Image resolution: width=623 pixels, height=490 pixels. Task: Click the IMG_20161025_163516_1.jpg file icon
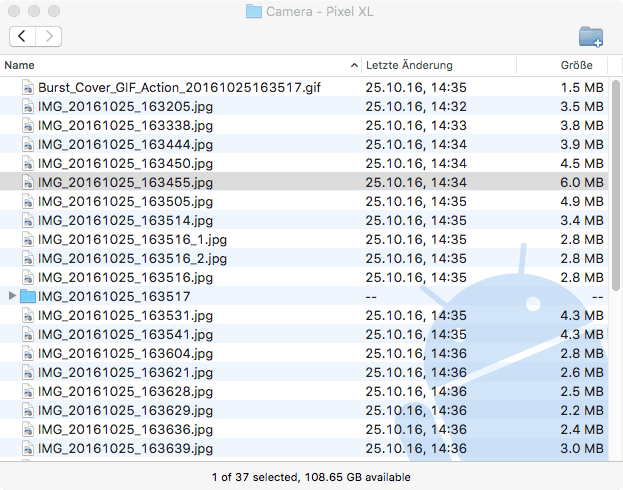28,240
